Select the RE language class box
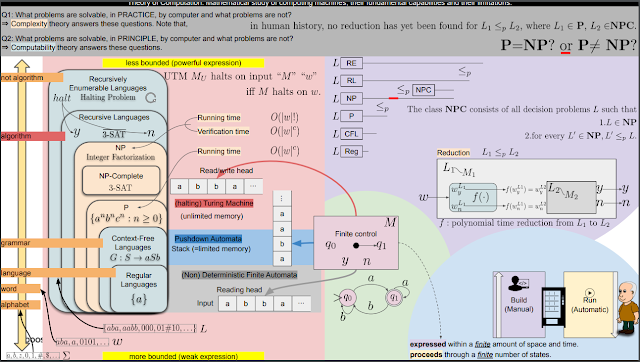The height and width of the screenshot is (362, 640). tap(351, 63)
